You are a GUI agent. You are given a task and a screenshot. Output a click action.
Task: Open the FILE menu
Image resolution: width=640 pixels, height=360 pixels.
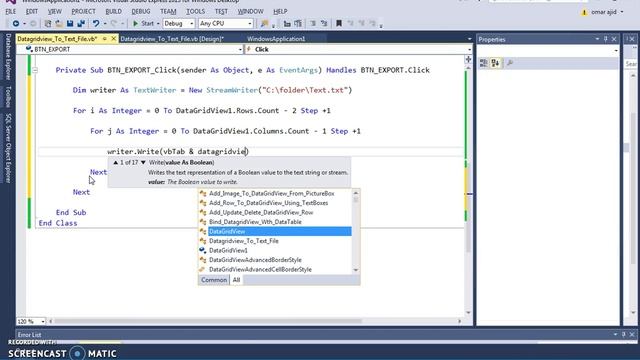[11, 11]
